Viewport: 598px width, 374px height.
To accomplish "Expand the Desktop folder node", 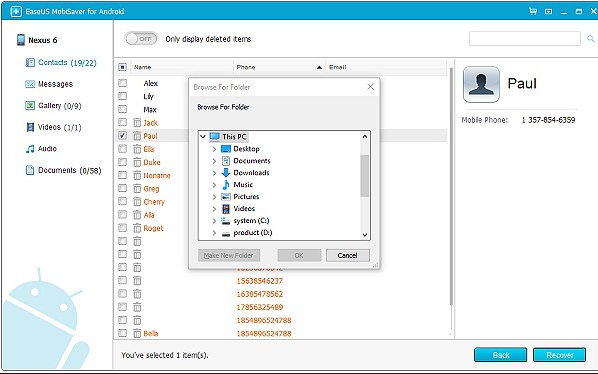I will pos(214,149).
